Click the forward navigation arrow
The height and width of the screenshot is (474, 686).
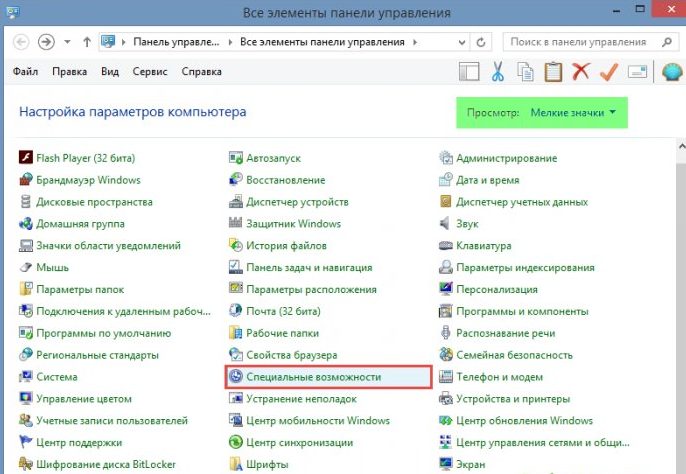tap(46, 42)
